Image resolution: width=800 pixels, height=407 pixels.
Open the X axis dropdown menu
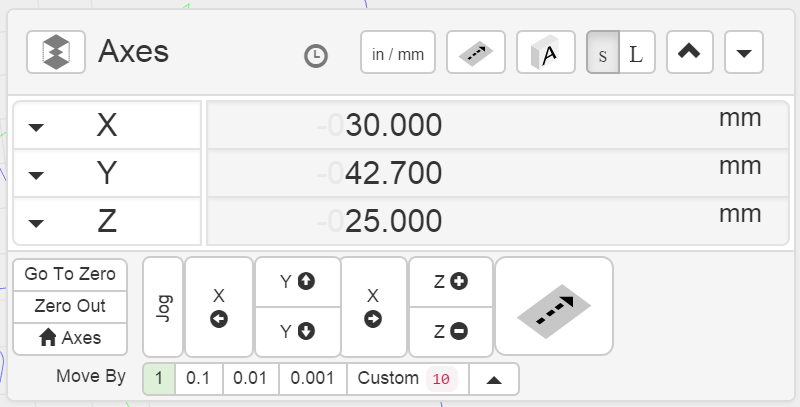tap(37, 127)
